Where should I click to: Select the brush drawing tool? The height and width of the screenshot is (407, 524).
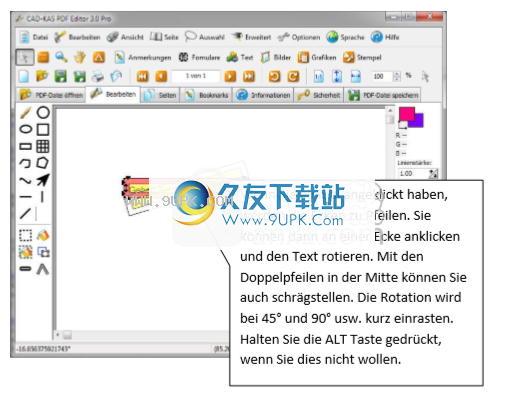25,113
